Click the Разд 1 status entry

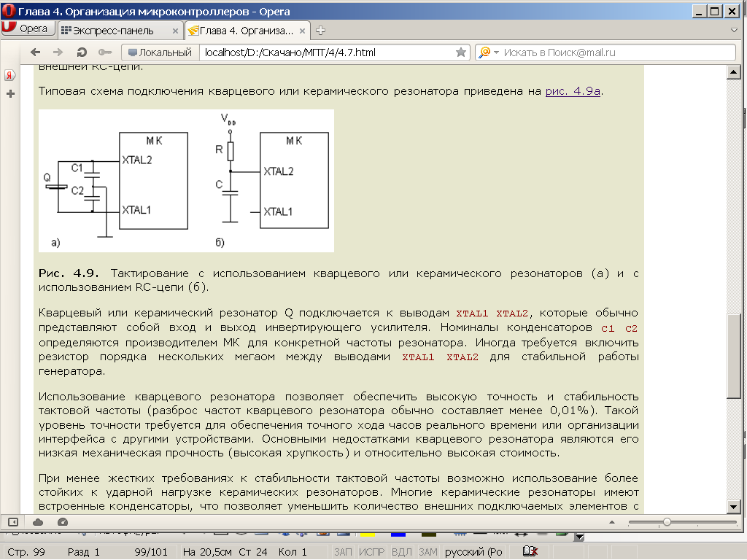coord(84,552)
